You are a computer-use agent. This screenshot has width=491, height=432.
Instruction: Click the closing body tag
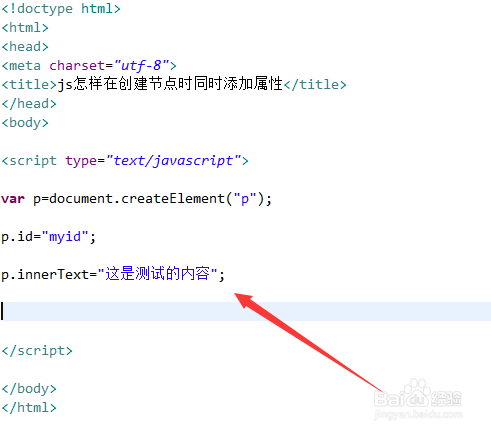coord(29,389)
